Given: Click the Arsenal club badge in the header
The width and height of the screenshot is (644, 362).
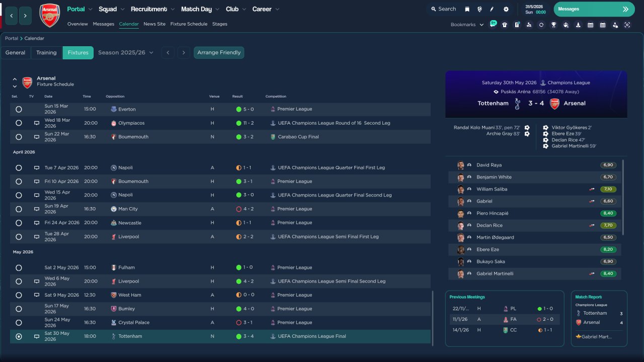Looking at the screenshot, I should point(50,16).
